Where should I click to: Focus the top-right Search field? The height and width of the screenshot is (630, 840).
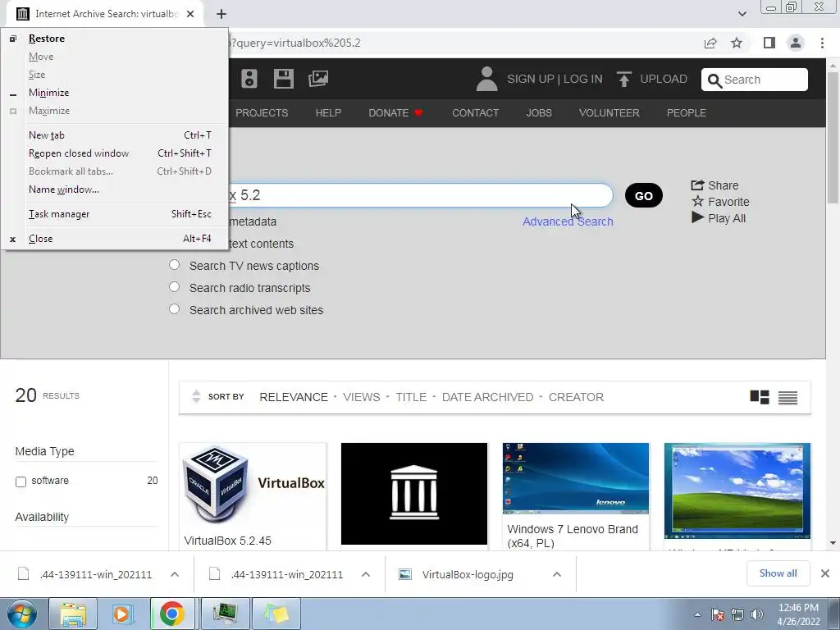coord(755,80)
